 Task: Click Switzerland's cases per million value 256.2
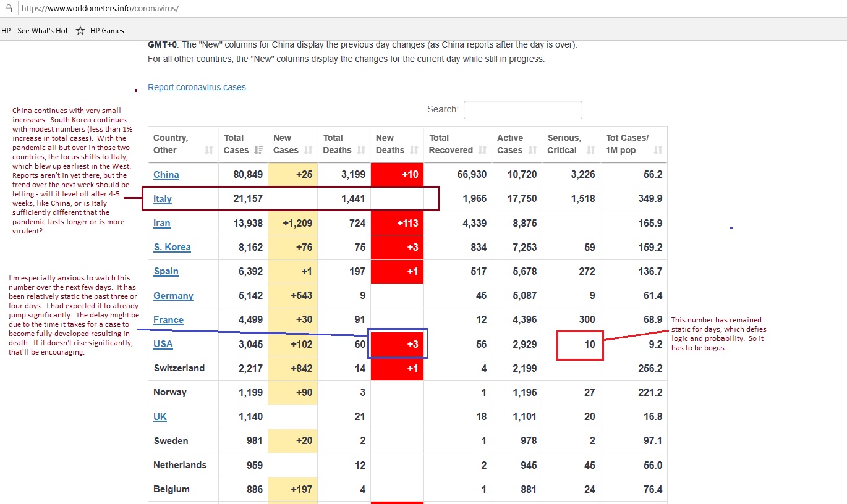point(650,368)
